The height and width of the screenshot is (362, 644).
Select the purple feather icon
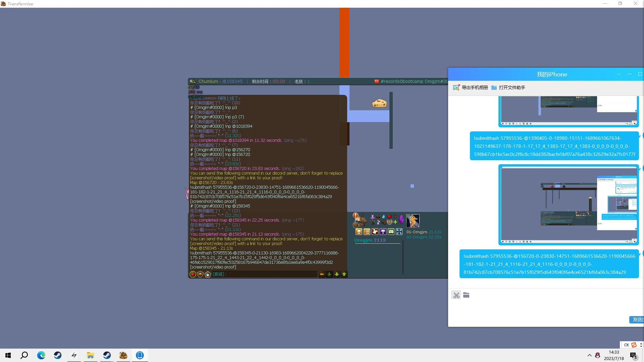tap(401, 219)
